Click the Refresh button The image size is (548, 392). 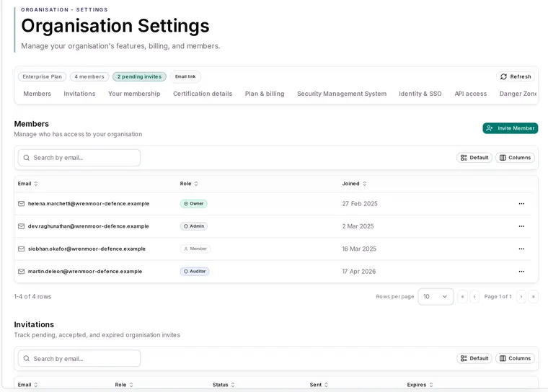(x=516, y=76)
